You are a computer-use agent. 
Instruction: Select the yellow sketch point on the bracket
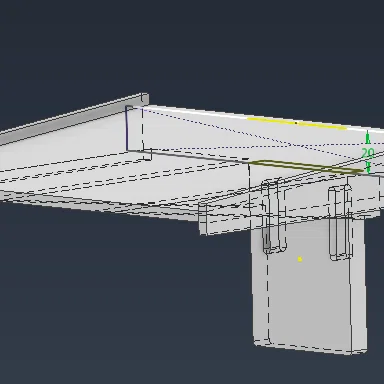point(300,259)
